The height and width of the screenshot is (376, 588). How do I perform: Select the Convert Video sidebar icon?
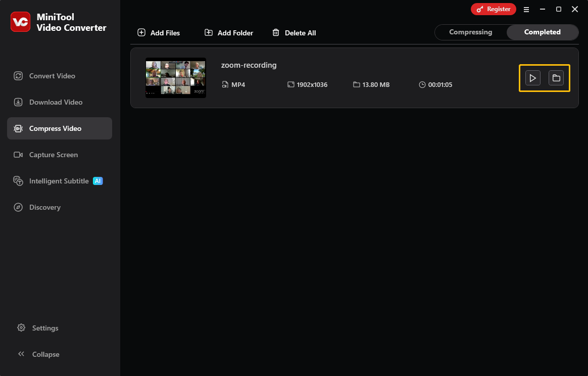(x=18, y=76)
